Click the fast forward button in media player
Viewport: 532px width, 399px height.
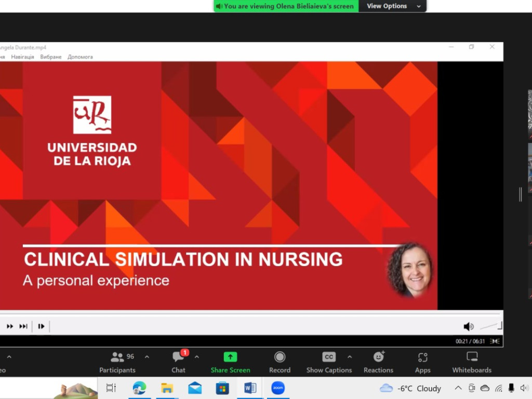pyautogui.click(x=10, y=326)
